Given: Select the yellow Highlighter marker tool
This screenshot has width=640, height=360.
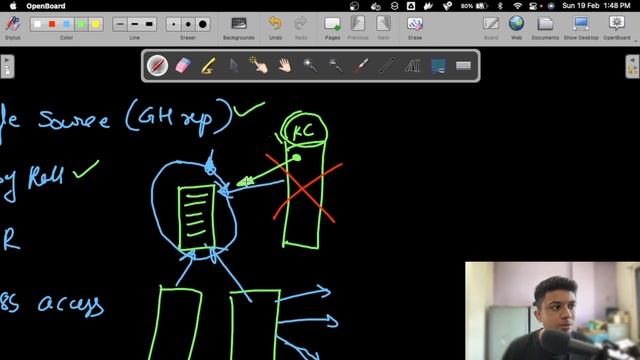Looking at the screenshot, I should [208, 65].
